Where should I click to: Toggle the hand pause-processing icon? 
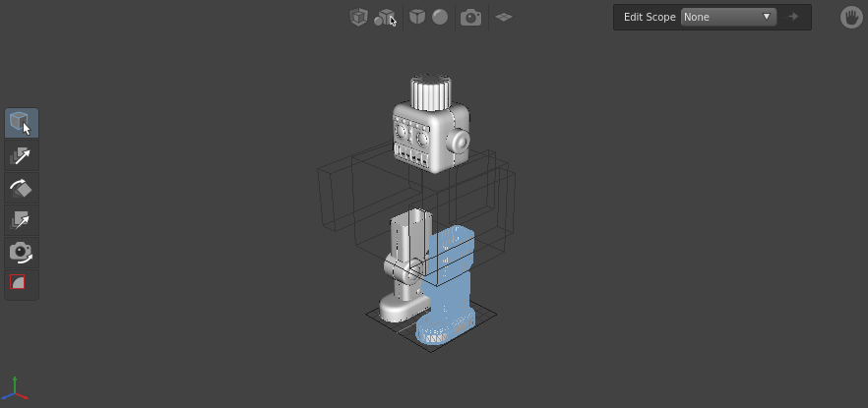[x=851, y=18]
